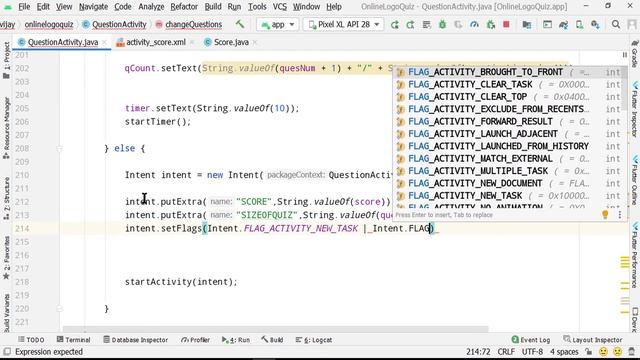Open the Resource Manager side panel
Screen dimensions: 640x360
[7, 127]
